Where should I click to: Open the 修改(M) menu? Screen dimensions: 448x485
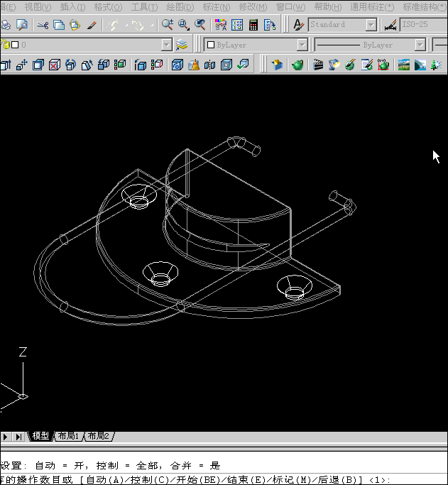click(253, 6)
